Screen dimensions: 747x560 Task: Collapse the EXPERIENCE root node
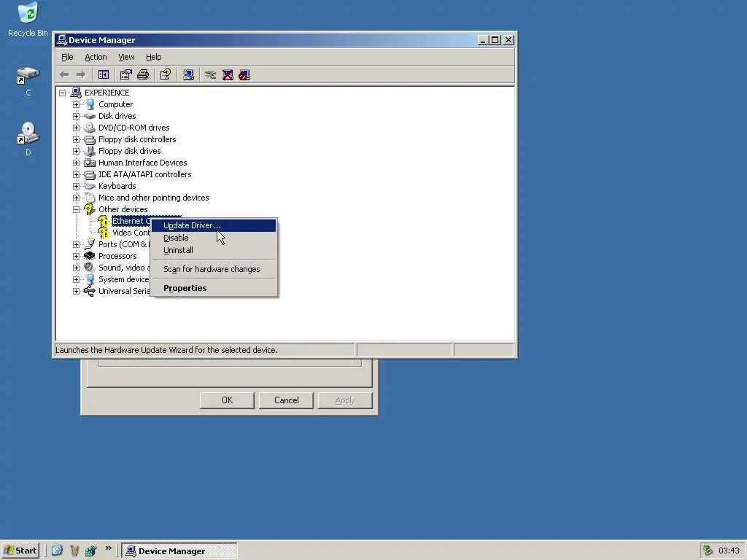point(63,93)
